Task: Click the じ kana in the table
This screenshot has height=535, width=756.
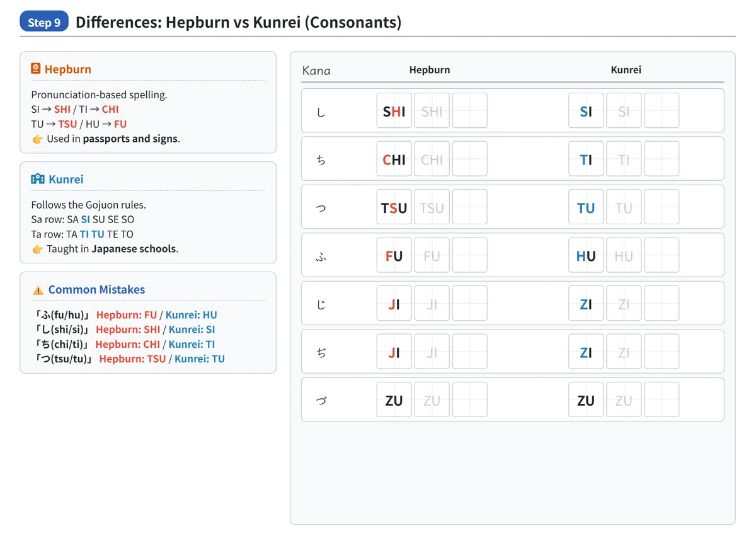Action: [x=321, y=304]
